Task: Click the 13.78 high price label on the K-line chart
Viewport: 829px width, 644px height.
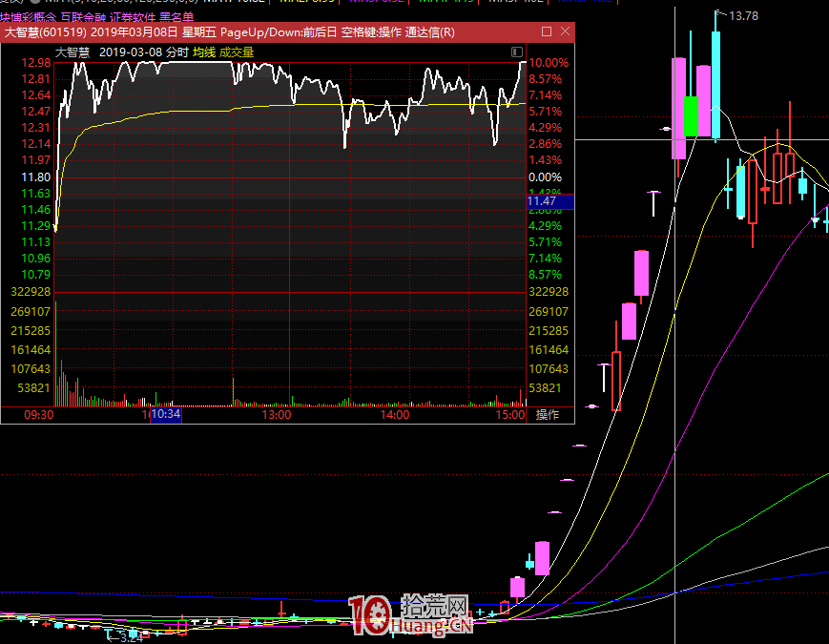Action: click(743, 16)
